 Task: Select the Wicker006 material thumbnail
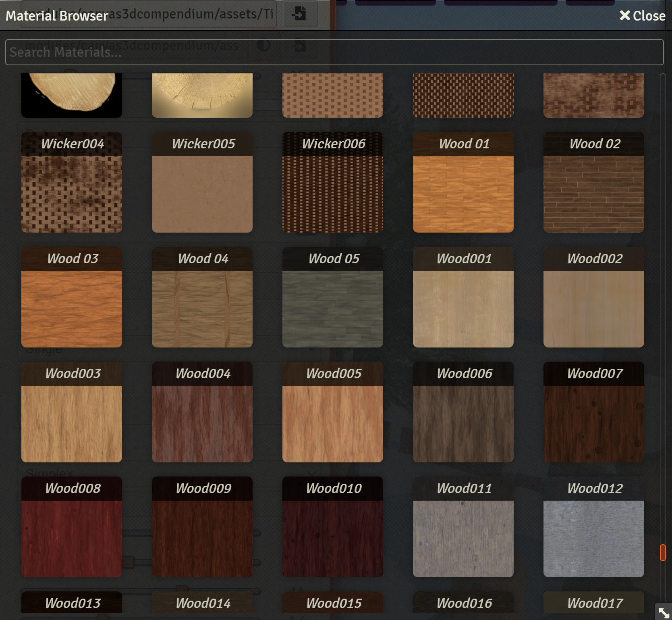tap(333, 182)
